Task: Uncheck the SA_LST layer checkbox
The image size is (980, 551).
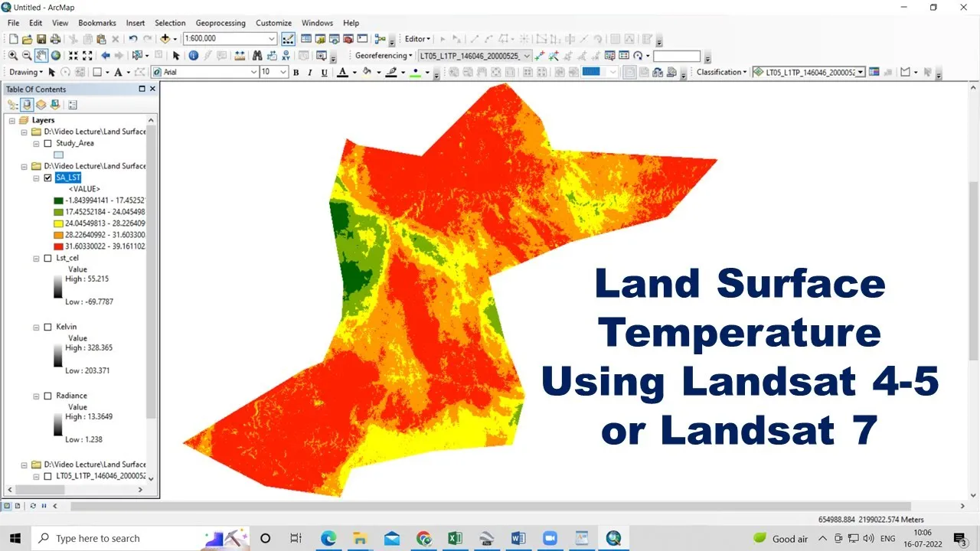Action: (48, 178)
